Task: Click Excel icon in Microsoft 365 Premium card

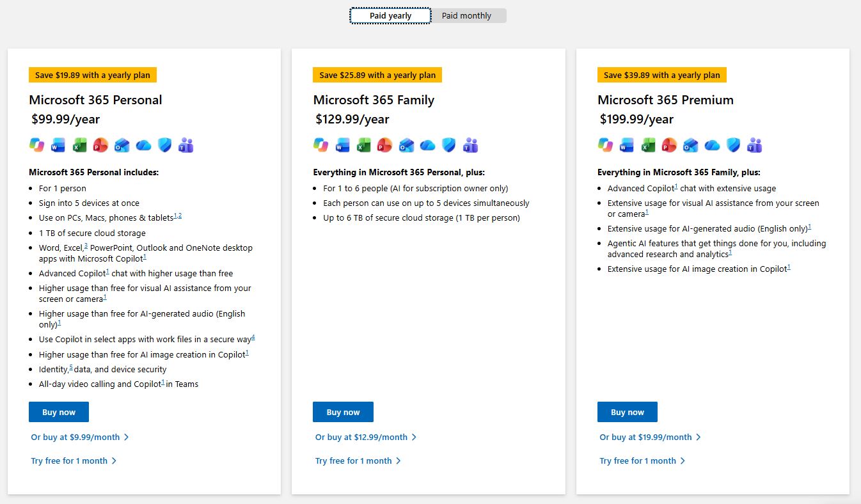Action: pyautogui.click(x=648, y=145)
